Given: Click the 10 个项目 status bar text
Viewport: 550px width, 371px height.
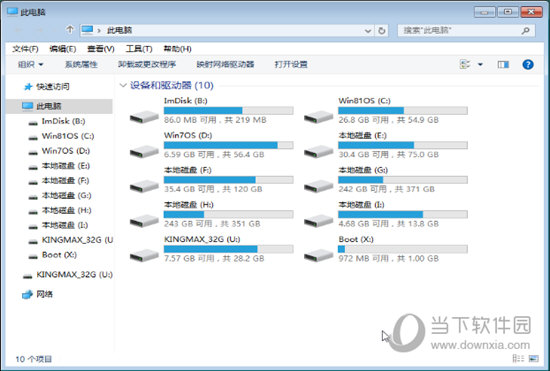Looking at the screenshot, I should coord(33,359).
